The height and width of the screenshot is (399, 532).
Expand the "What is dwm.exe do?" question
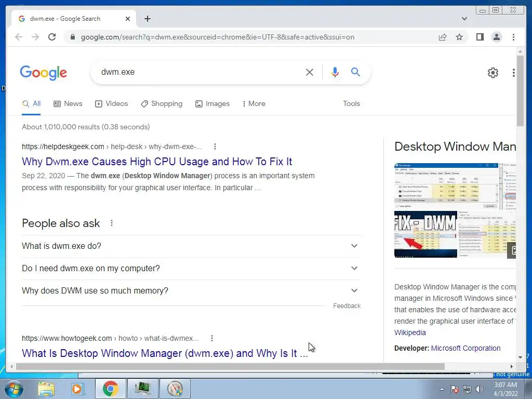[191, 246]
